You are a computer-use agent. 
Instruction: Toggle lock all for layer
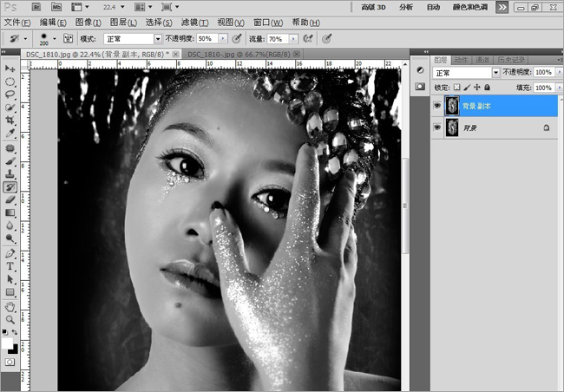click(x=487, y=87)
